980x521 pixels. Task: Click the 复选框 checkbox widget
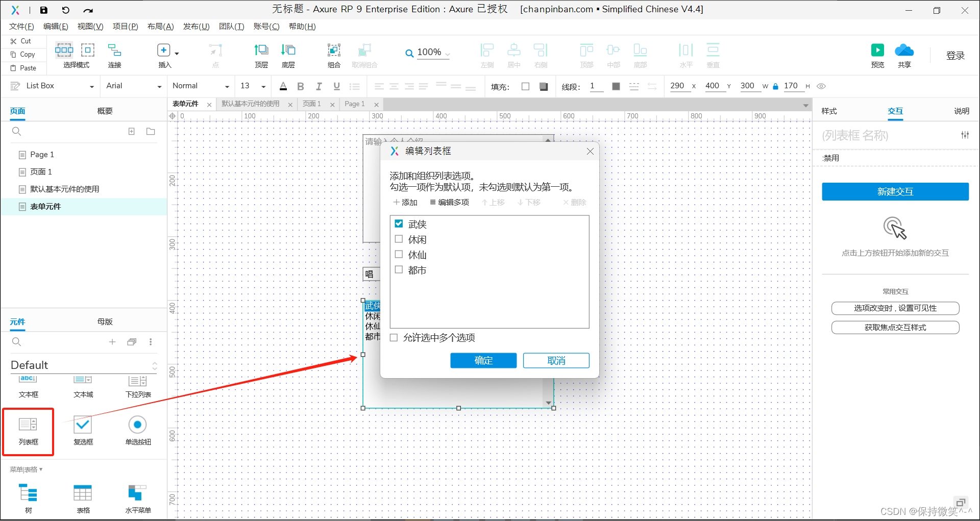(x=83, y=431)
